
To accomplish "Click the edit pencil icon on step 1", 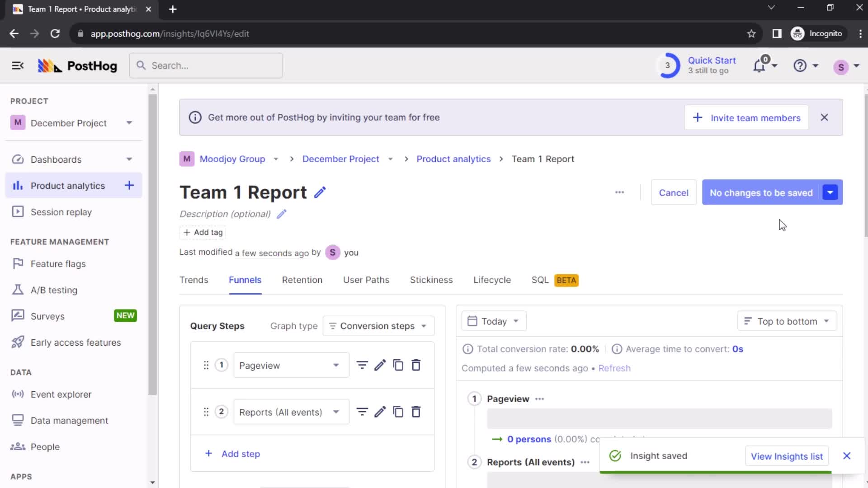I will click(380, 365).
